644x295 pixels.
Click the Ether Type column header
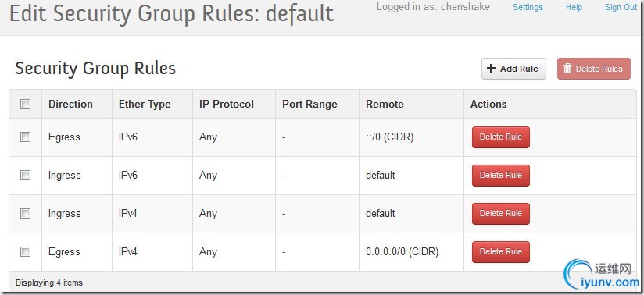(145, 105)
